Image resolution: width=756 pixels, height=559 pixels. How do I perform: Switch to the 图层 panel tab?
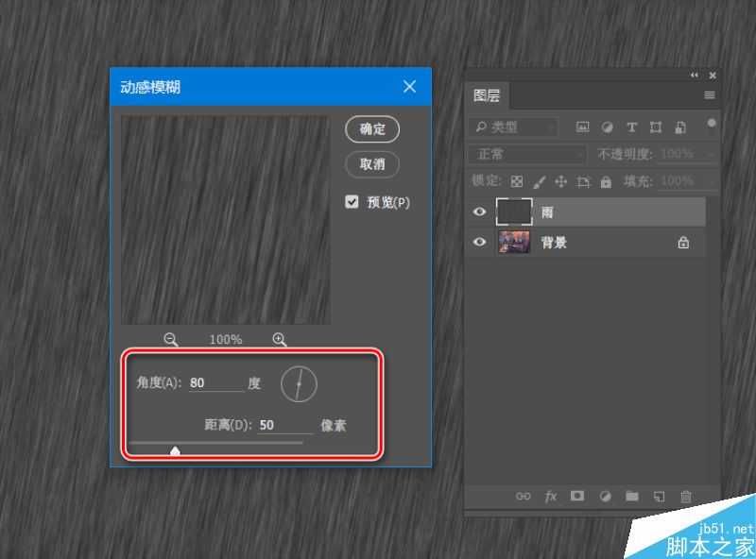(488, 95)
